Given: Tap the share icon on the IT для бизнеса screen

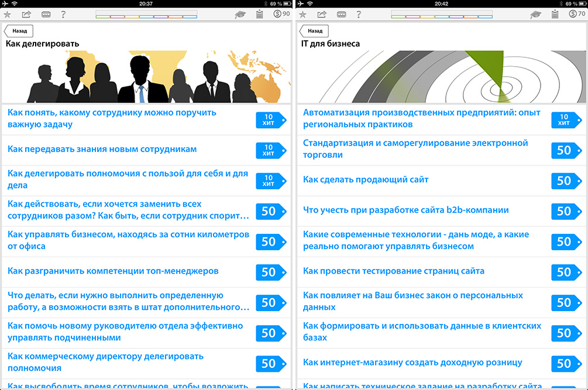Looking at the screenshot, I should pyautogui.click(x=322, y=15).
